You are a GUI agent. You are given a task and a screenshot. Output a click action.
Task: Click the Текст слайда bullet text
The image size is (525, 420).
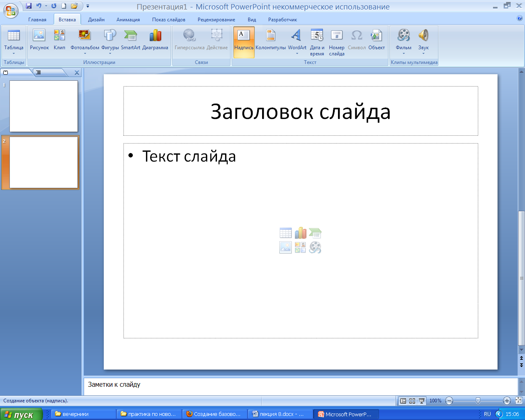[189, 157]
